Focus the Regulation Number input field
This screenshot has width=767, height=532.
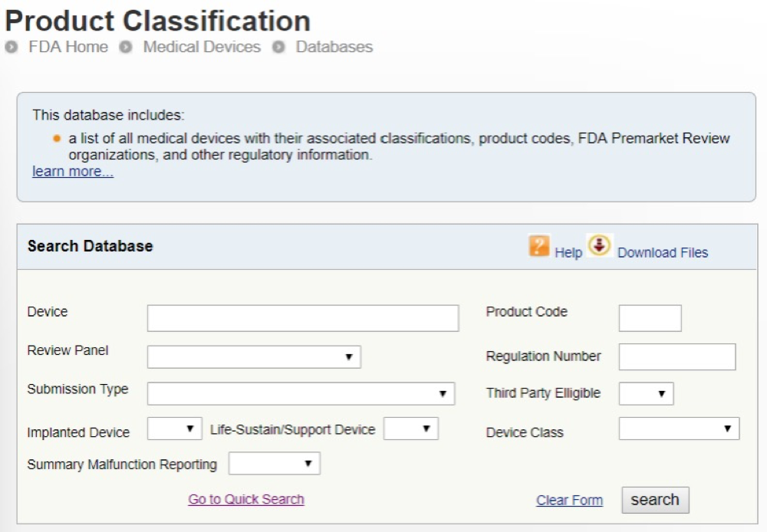[676, 357]
